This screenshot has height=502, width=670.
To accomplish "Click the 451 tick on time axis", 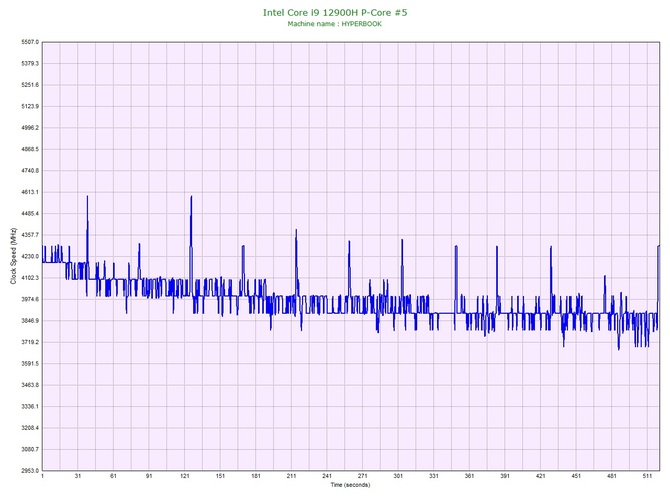I will (576, 476).
